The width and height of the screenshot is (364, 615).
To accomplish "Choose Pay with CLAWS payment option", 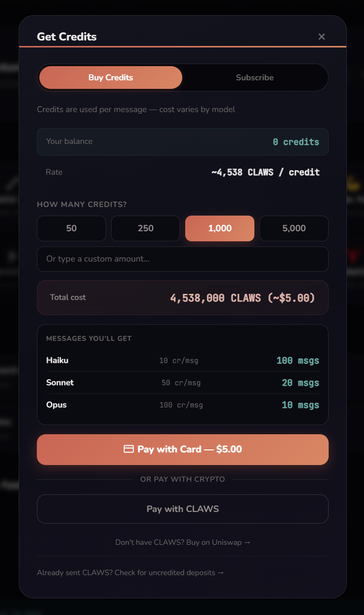I will 182,509.
